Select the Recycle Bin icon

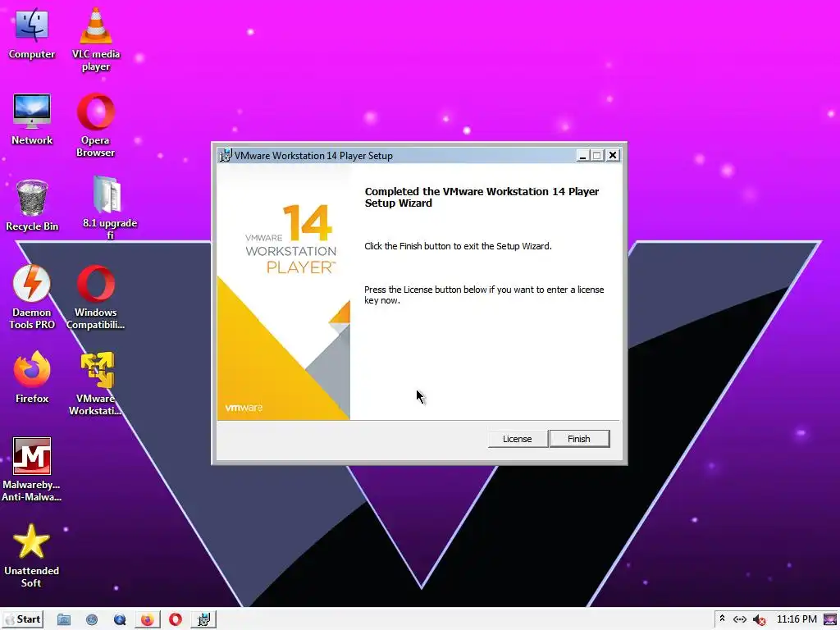(32, 205)
